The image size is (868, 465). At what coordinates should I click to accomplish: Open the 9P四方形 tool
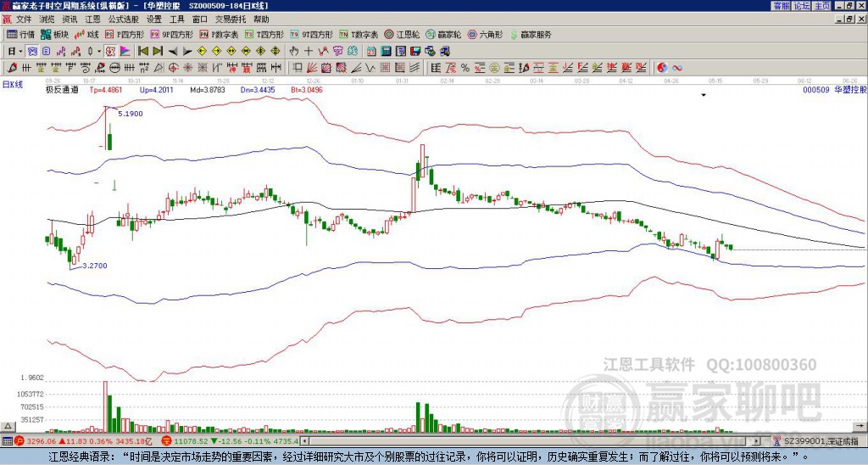[171, 34]
